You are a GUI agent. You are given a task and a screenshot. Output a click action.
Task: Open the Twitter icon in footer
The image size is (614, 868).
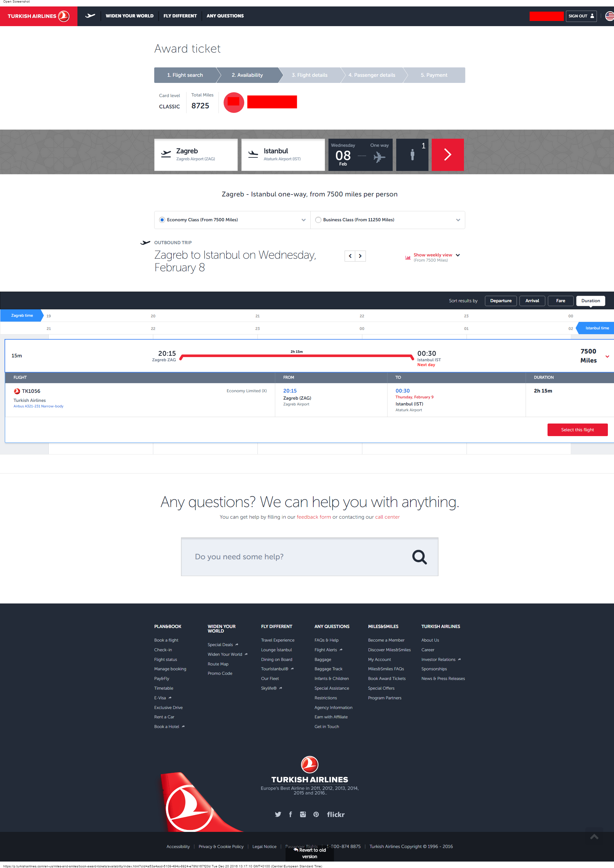pyautogui.click(x=278, y=814)
